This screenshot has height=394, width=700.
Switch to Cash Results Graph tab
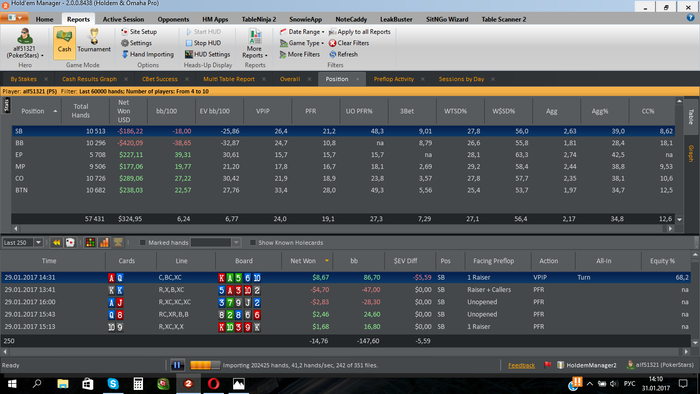tap(89, 79)
